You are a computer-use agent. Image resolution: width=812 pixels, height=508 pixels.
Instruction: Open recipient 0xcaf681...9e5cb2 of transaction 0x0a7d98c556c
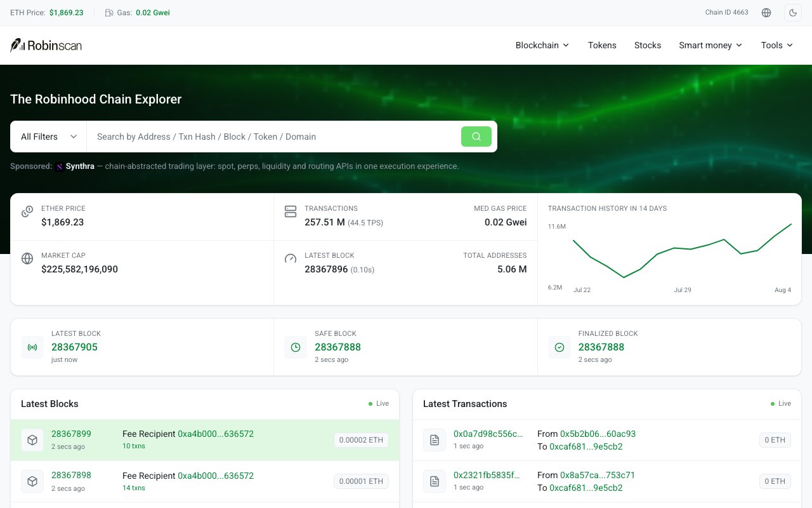tap(586, 446)
